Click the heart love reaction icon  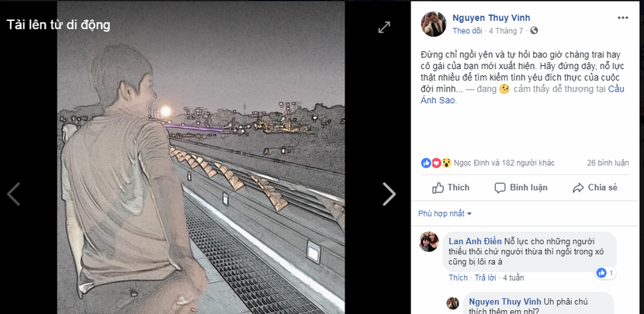(436, 163)
